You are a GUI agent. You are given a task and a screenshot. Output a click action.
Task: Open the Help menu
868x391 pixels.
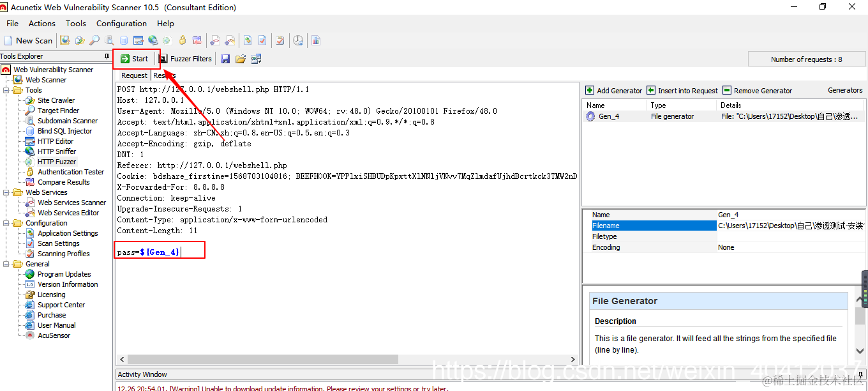[x=165, y=24]
